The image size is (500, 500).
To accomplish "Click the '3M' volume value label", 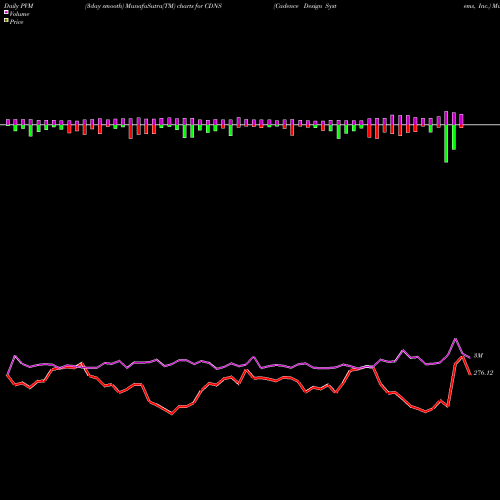I will point(478,356).
